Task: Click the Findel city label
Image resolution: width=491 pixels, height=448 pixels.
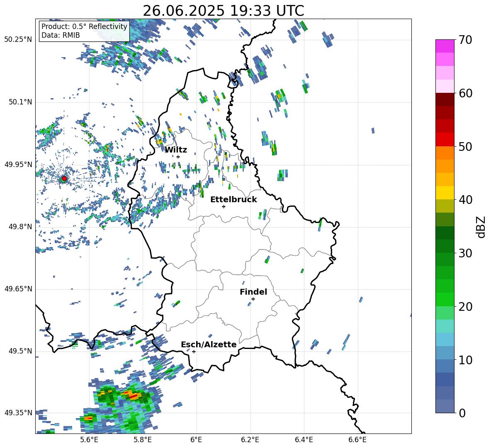Action: coord(253,292)
